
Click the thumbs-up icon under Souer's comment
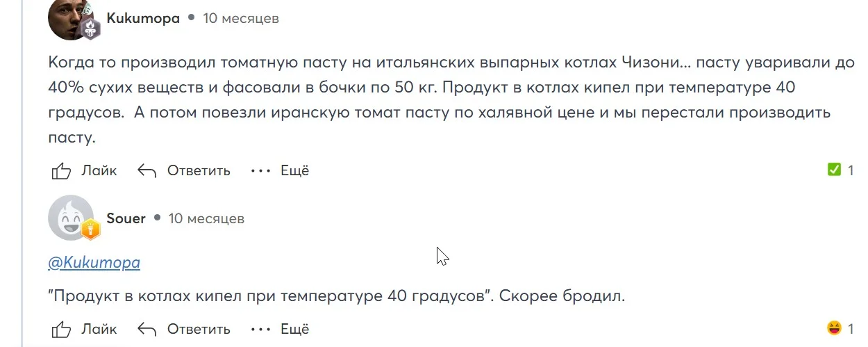[x=61, y=328]
